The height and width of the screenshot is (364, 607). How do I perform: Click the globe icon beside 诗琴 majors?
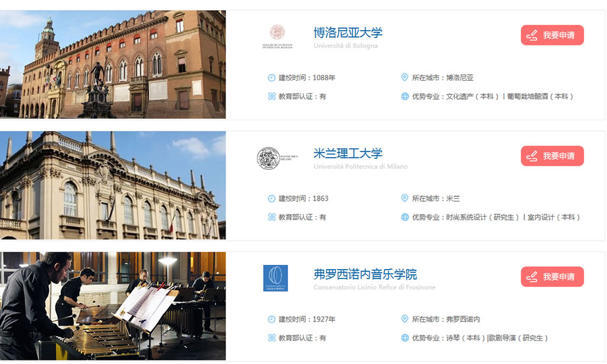click(405, 337)
